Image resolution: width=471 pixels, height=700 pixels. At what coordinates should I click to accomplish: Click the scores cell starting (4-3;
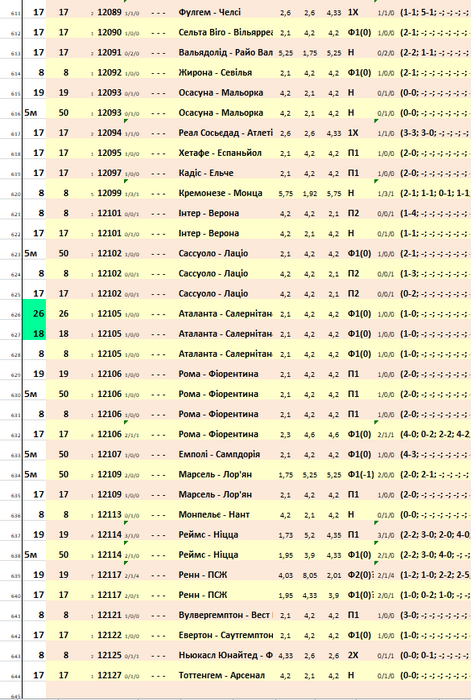click(435, 454)
